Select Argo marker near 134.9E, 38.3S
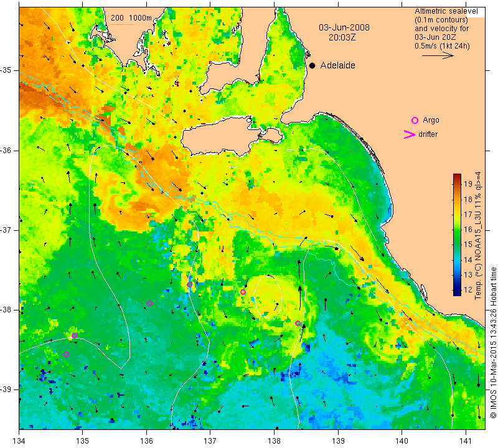This screenshot has height=448, width=498. point(74,335)
